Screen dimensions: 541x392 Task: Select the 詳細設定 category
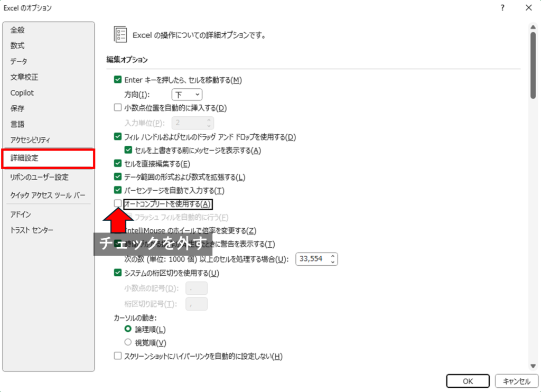click(x=48, y=158)
